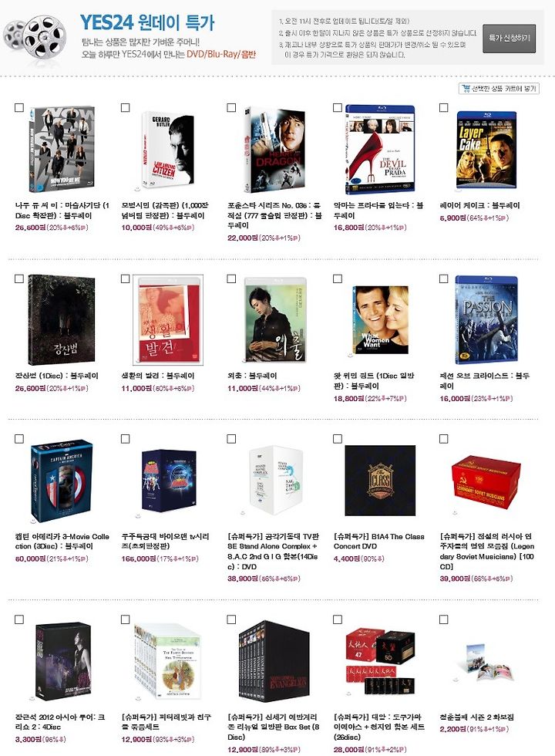Check the box for Law Abiding Citizen item
Image resolution: width=555 pixels, height=756 pixels.
(125, 107)
